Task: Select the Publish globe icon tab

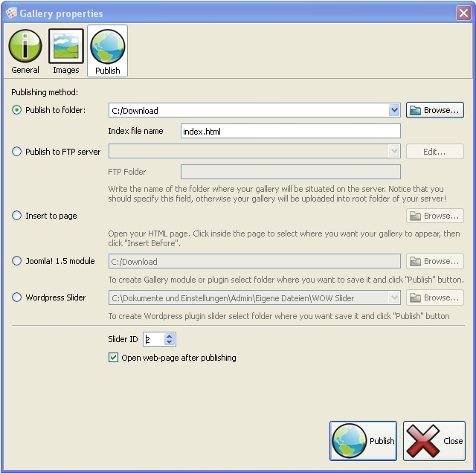Action: [107, 46]
